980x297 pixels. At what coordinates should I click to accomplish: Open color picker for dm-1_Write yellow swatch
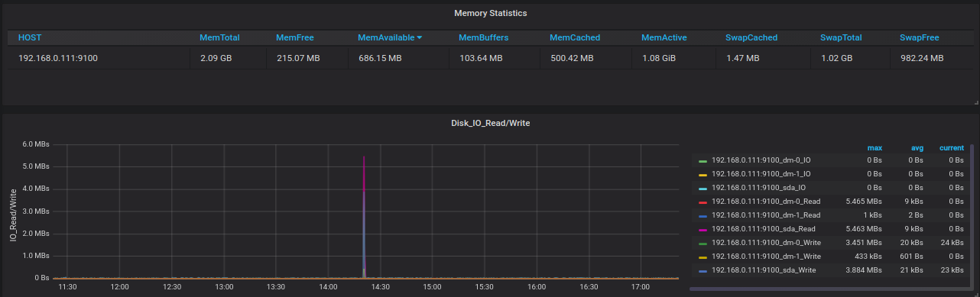(x=703, y=257)
